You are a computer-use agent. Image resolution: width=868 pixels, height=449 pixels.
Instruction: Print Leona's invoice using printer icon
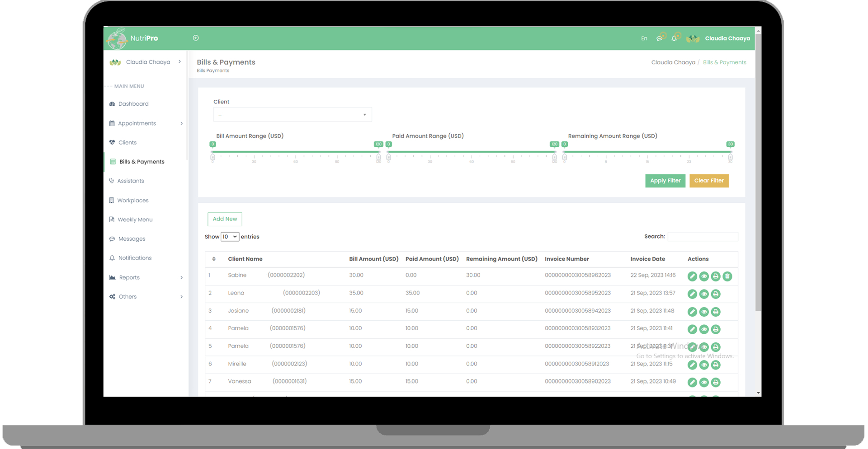pyautogui.click(x=716, y=294)
